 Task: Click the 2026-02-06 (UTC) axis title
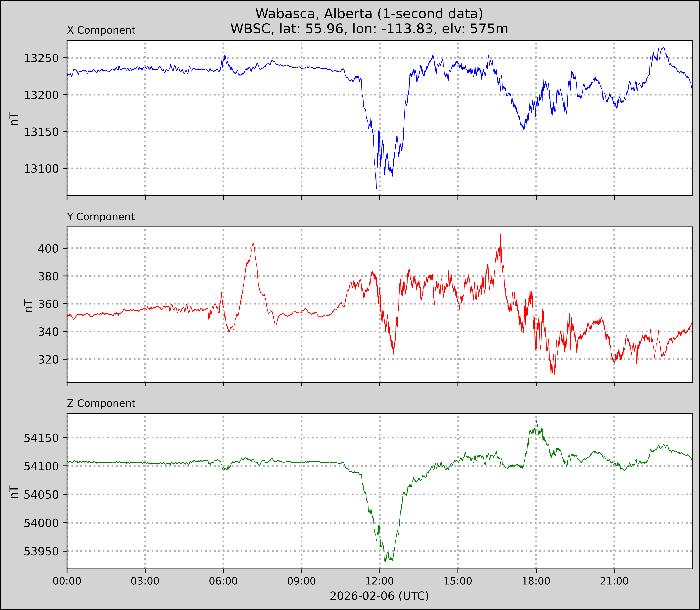(379, 596)
